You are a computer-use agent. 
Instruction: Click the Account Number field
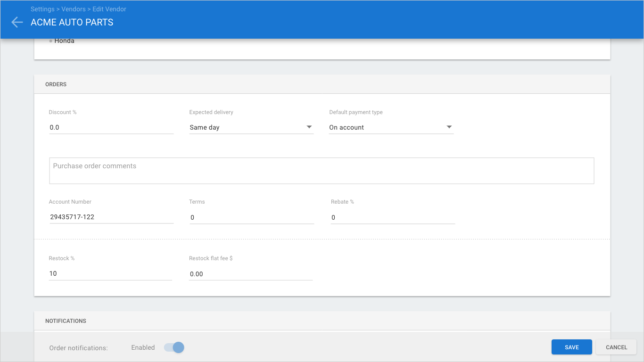click(111, 217)
